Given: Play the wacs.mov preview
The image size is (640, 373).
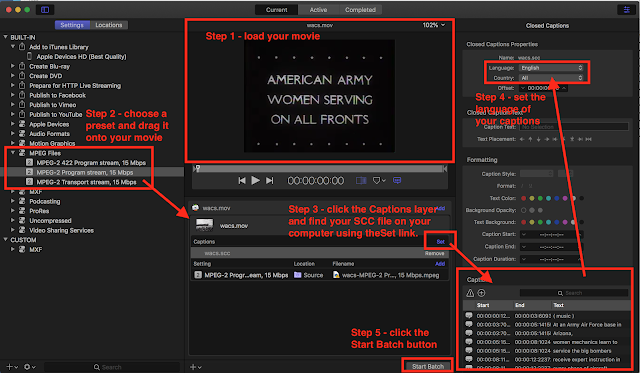Looking at the screenshot, I should [256, 180].
